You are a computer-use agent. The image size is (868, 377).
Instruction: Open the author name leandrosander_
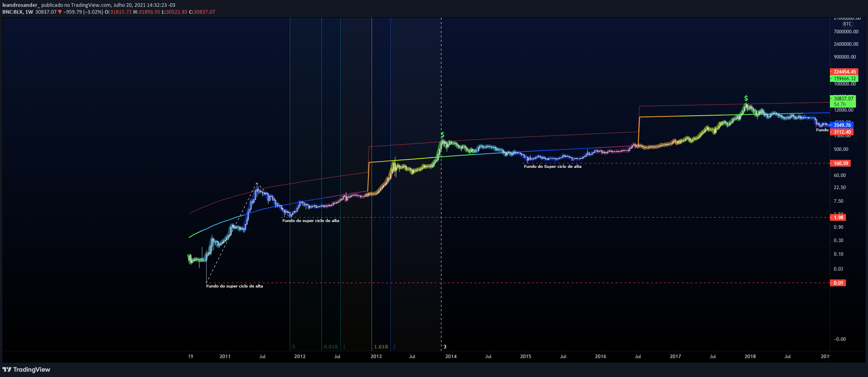click(x=21, y=5)
